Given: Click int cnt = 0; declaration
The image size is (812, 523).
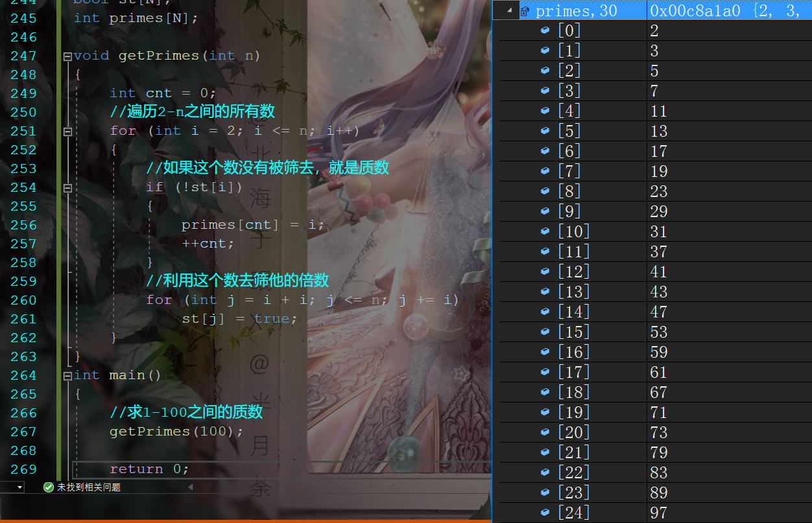Looking at the screenshot, I should pos(163,93).
